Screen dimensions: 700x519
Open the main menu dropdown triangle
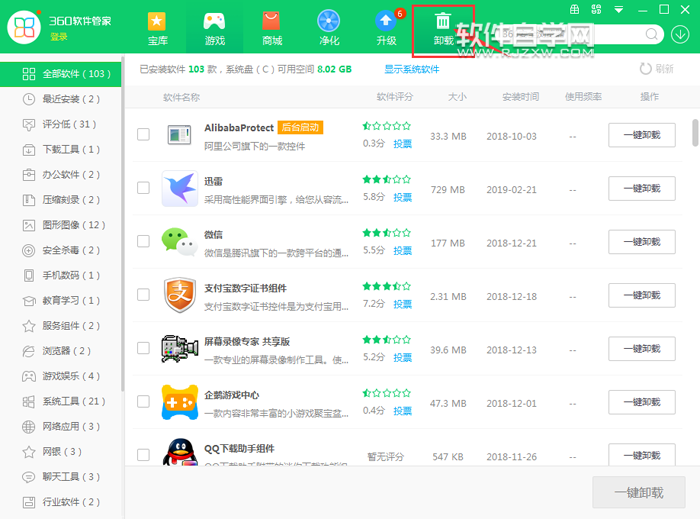point(619,9)
